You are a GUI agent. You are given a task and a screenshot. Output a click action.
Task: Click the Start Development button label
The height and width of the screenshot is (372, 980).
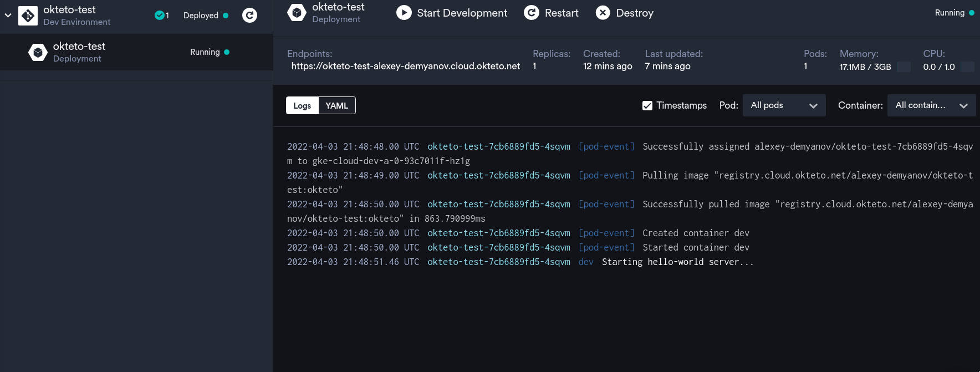coord(462,13)
